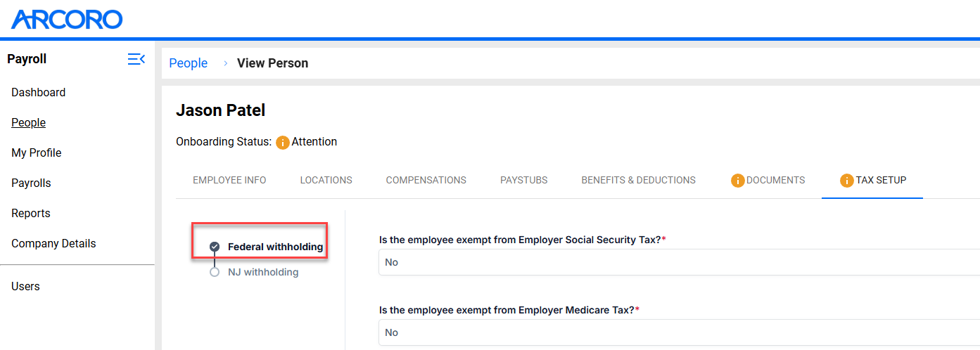
Task: Navigate to Payrolls in the sidebar
Action: 32,183
